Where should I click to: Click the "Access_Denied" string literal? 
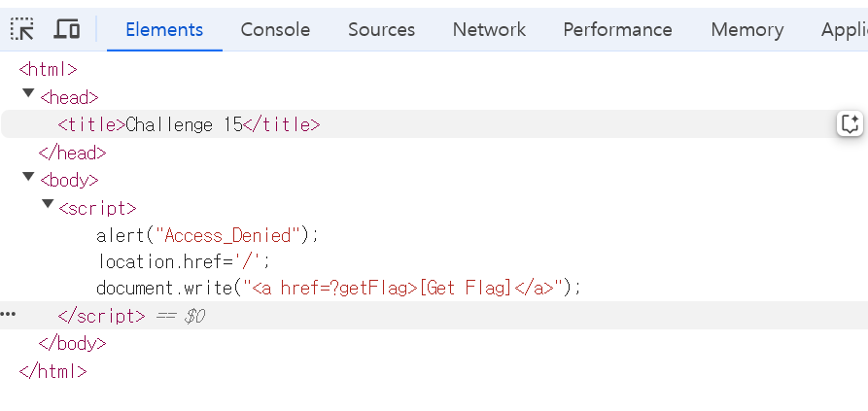coord(228,236)
